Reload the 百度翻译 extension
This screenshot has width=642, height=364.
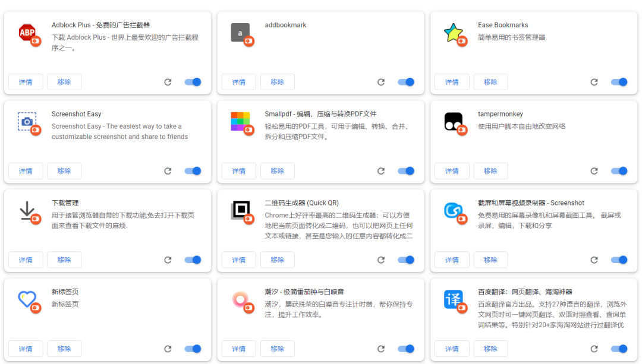click(594, 349)
